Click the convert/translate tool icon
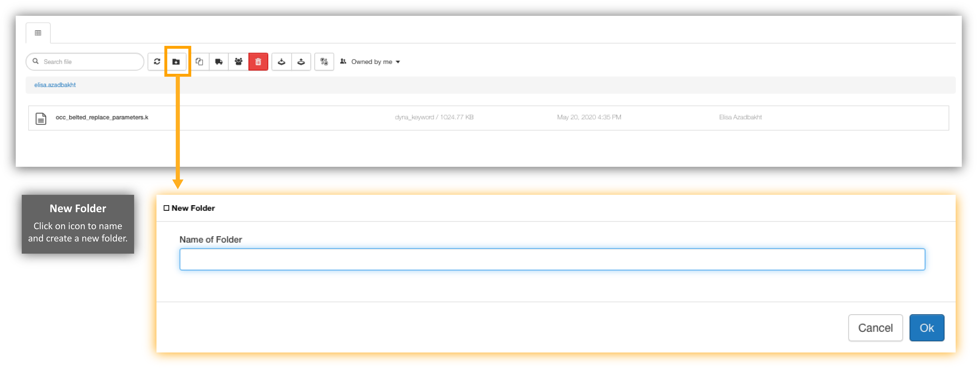Screen dimensions: 980x373 [324, 62]
